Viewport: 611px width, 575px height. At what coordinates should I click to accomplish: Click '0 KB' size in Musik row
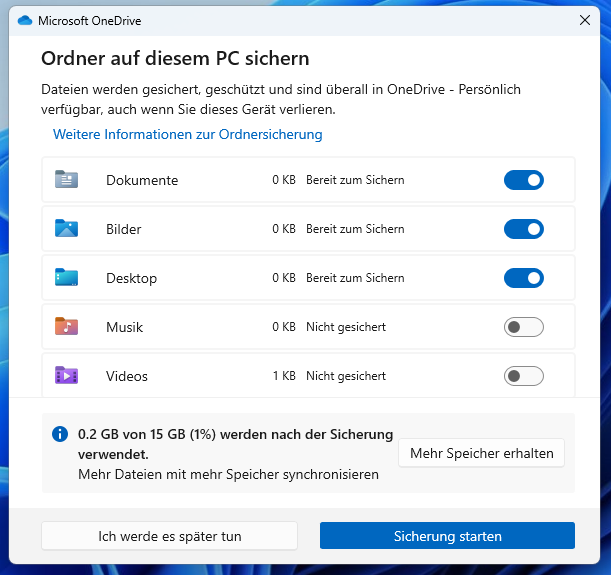coord(284,327)
